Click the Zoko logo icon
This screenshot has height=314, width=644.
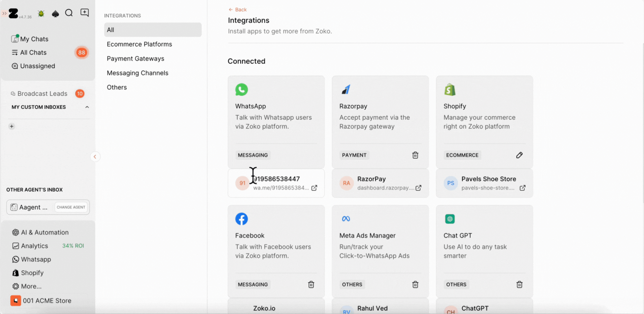13,13
